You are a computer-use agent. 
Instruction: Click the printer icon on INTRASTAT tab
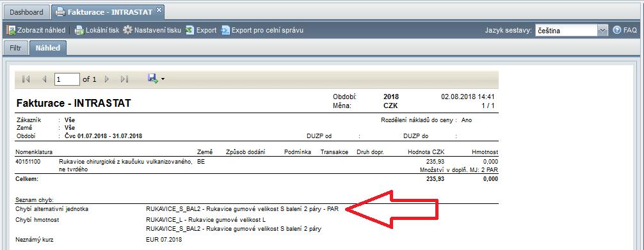60,12
